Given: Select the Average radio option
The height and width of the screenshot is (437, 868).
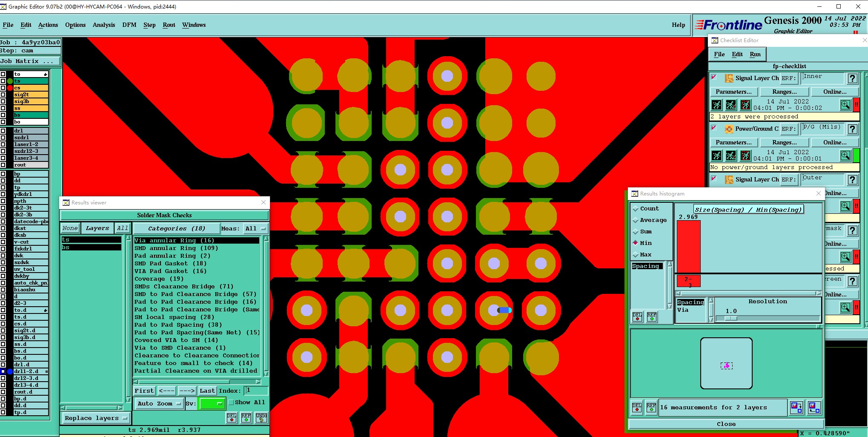Looking at the screenshot, I should [636, 220].
